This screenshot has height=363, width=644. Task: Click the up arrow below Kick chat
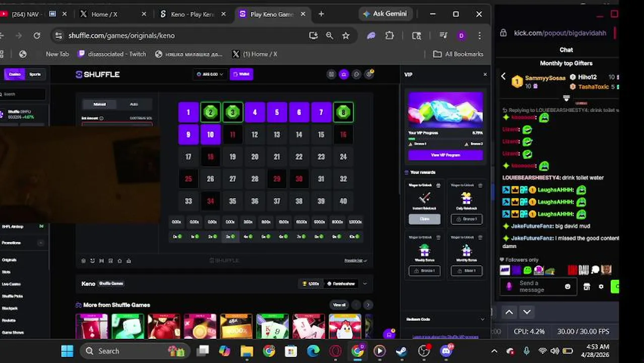[x=509, y=312]
